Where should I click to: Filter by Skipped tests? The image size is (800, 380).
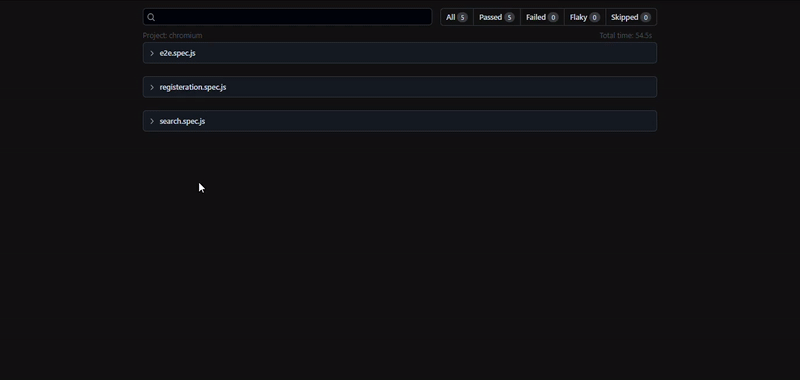pyautogui.click(x=631, y=17)
